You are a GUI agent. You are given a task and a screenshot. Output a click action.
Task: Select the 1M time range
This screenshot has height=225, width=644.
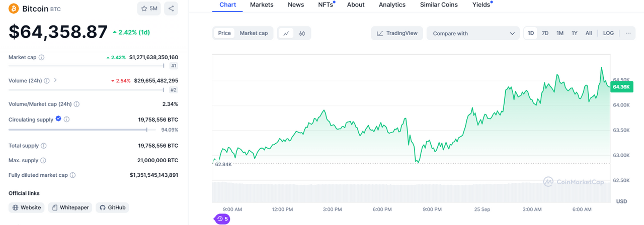click(x=560, y=33)
